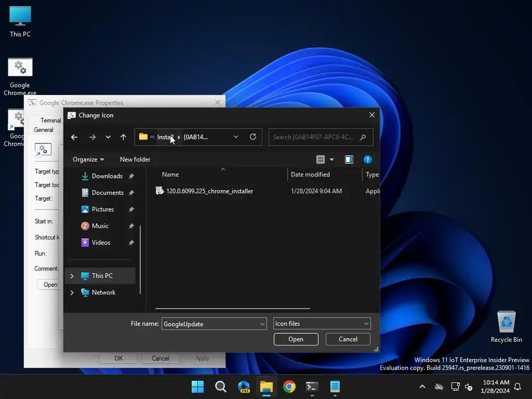Close the Change Icon dialog
Screen dimensions: 532x399
pyautogui.click(x=372, y=115)
